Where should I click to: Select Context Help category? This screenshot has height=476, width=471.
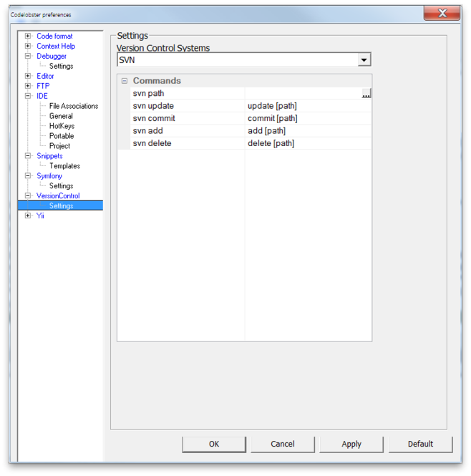click(x=56, y=46)
